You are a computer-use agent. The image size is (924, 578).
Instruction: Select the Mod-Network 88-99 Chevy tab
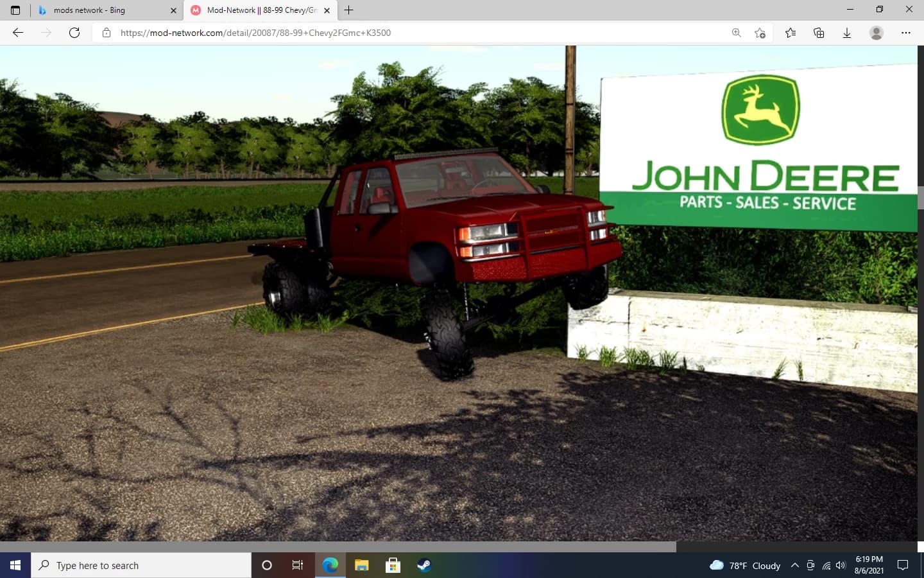click(260, 10)
